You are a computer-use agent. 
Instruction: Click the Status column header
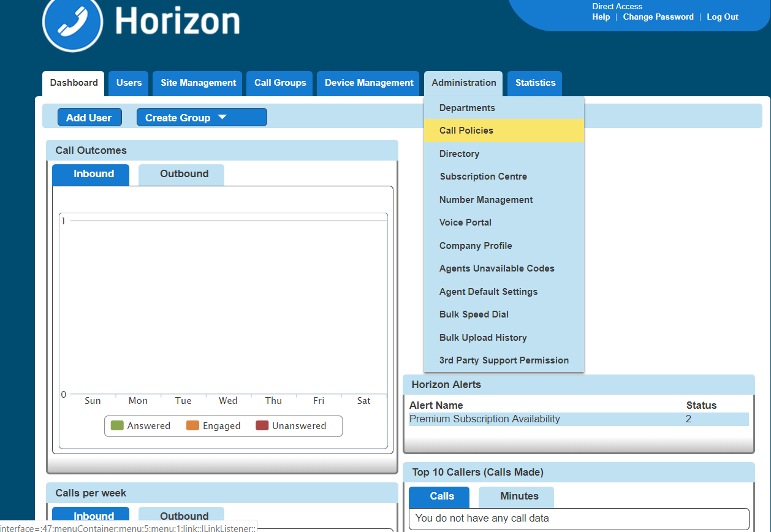[x=701, y=405]
